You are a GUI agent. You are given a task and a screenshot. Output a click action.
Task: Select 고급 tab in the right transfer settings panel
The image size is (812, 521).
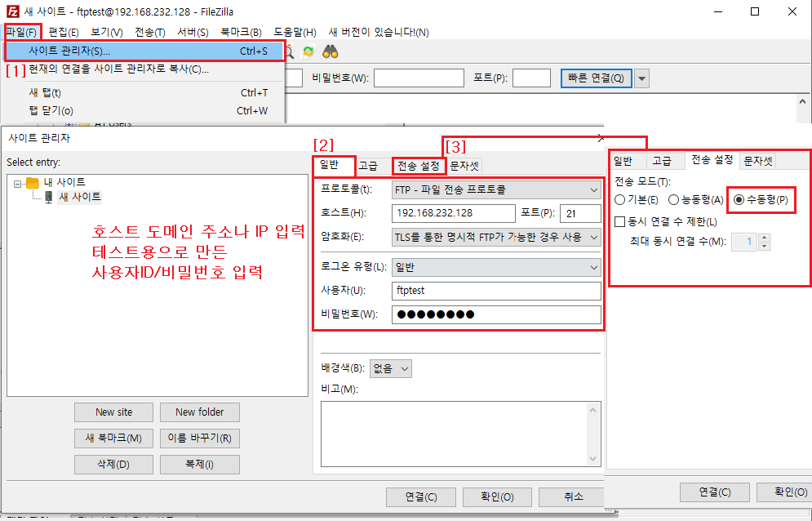pyautogui.click(x=662, y=161)
